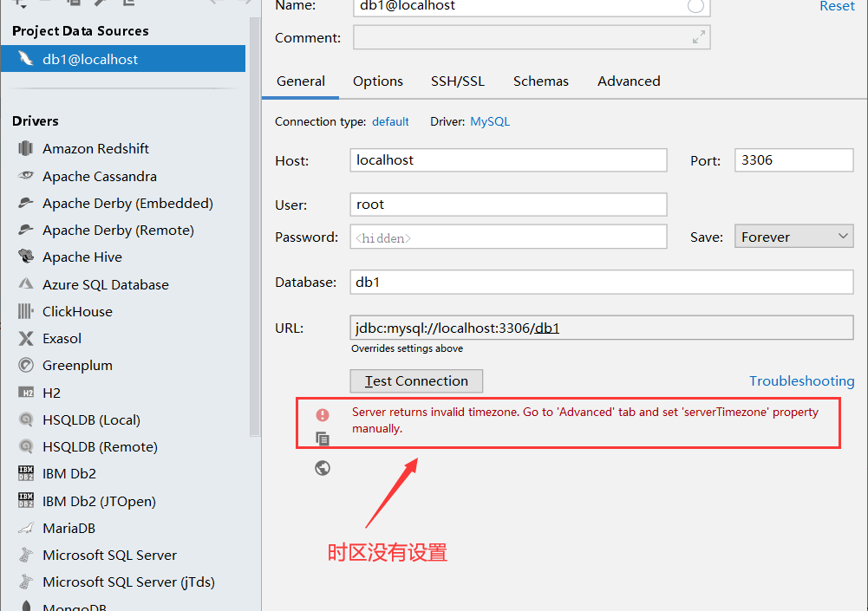
Task: Click the IBM Db2 driver icon
Action: tap(26, 473)
